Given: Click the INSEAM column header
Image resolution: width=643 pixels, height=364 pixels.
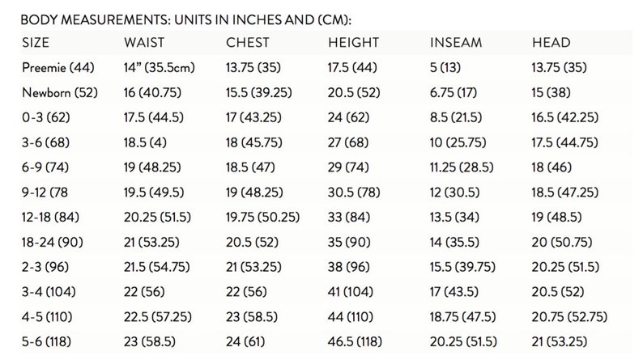Looking at the screenshot, I should point(456,43).
